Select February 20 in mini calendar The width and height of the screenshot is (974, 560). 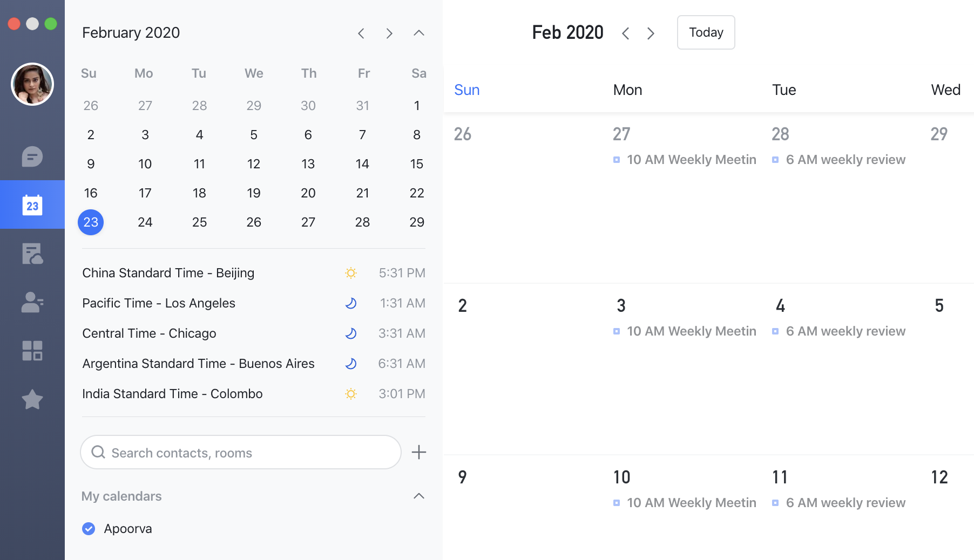[308, 193]
